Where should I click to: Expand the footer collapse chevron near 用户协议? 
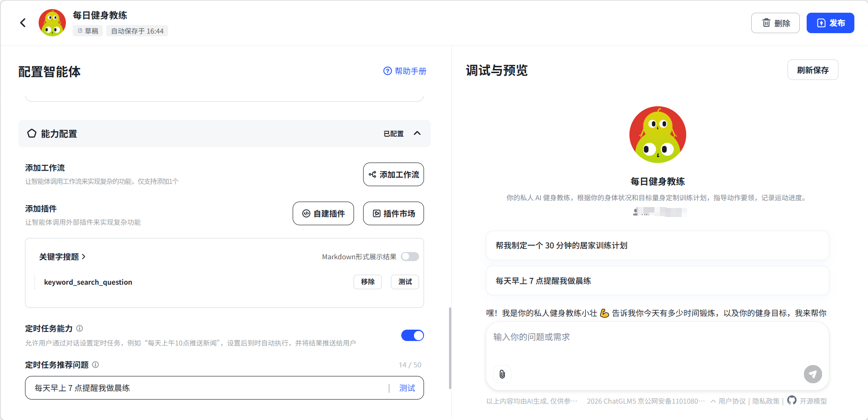point(713,401)
